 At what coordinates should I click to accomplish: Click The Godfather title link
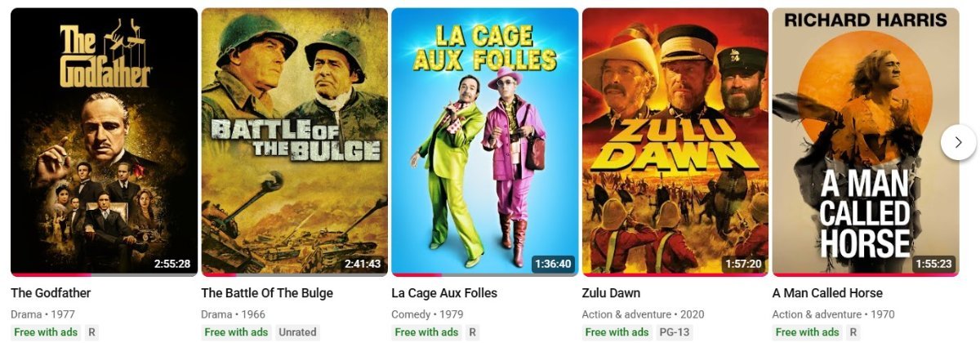click(51, 293)
